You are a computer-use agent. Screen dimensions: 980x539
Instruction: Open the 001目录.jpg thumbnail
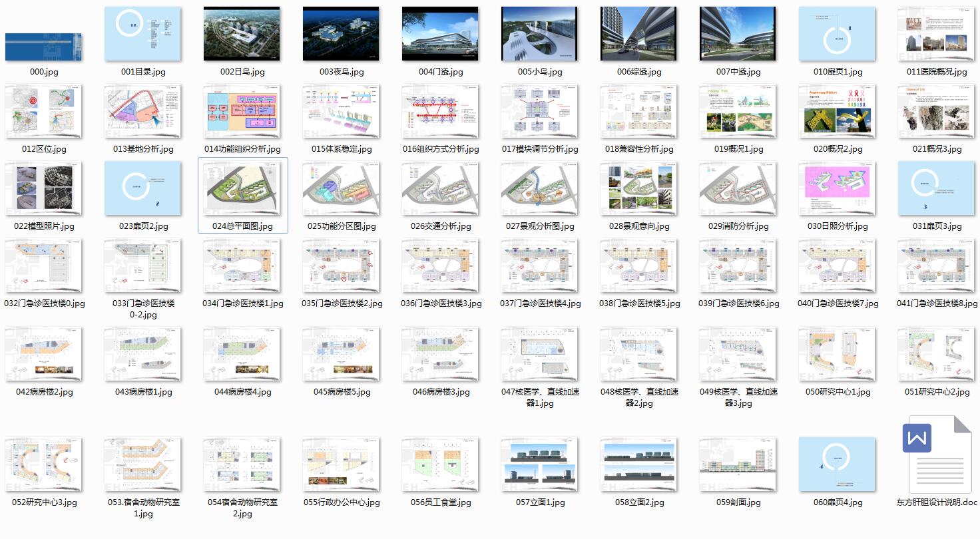pos(143,34)
